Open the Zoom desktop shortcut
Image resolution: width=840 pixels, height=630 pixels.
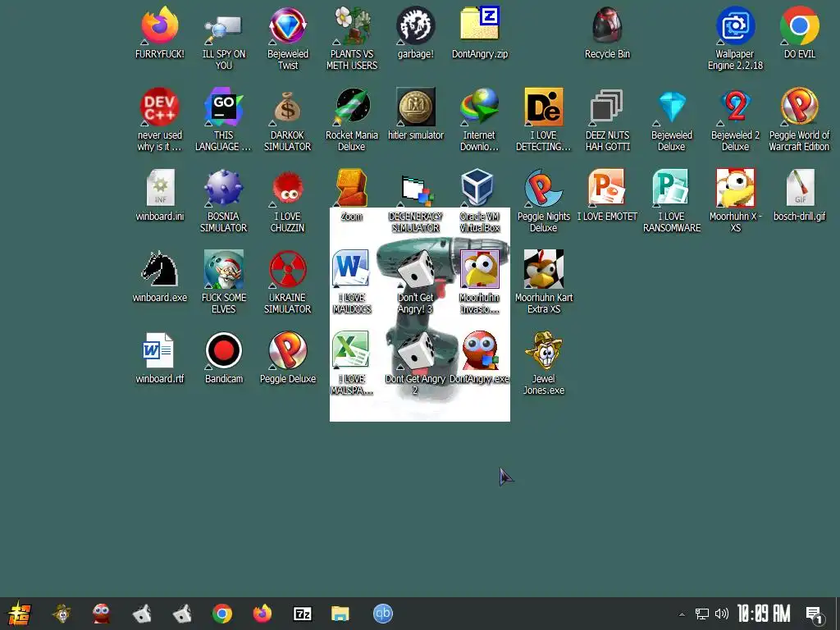tap(352, 195)
